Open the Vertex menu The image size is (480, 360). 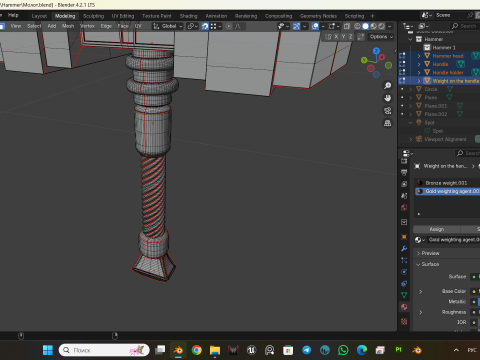87,26
